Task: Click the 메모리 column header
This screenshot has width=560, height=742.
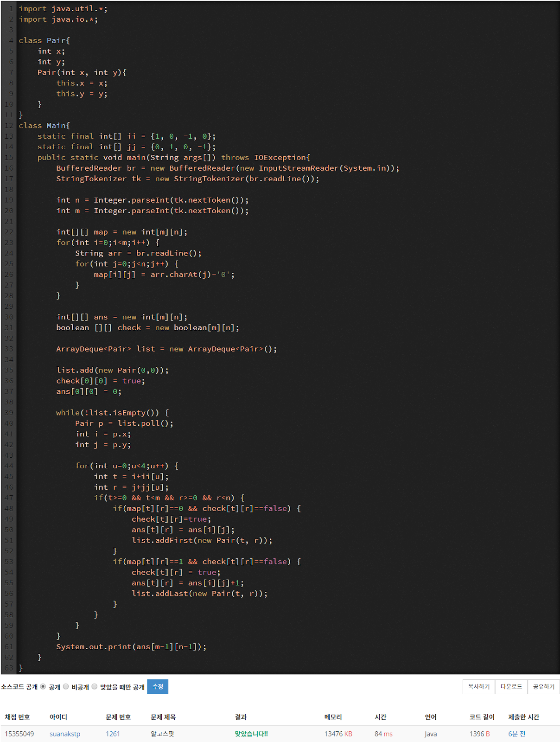Action: pos(333,717)
